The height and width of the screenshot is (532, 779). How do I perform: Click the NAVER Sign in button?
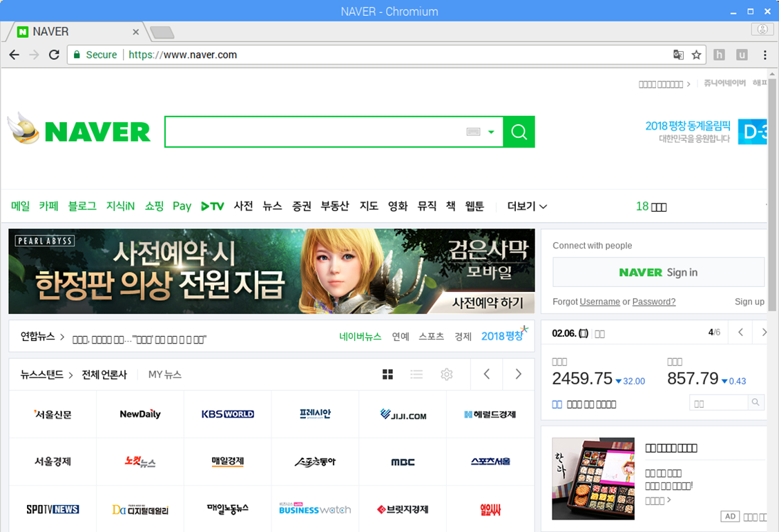[658, 272]
